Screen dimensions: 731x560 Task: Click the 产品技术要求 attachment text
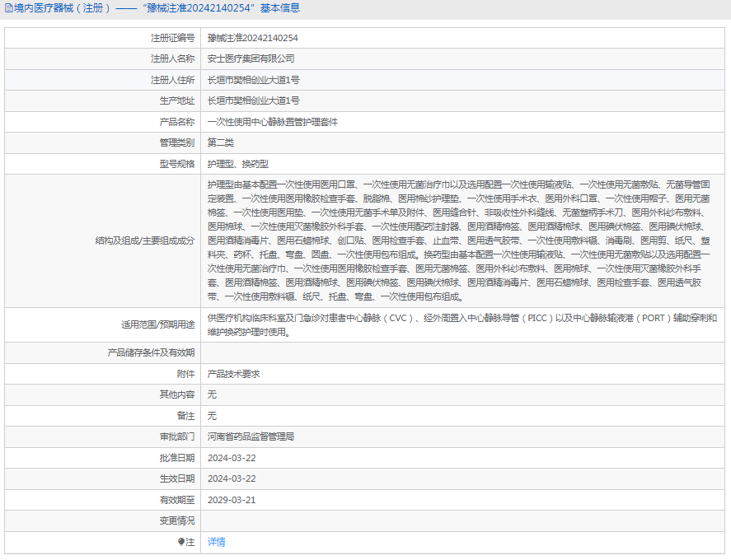pos(233,374)
